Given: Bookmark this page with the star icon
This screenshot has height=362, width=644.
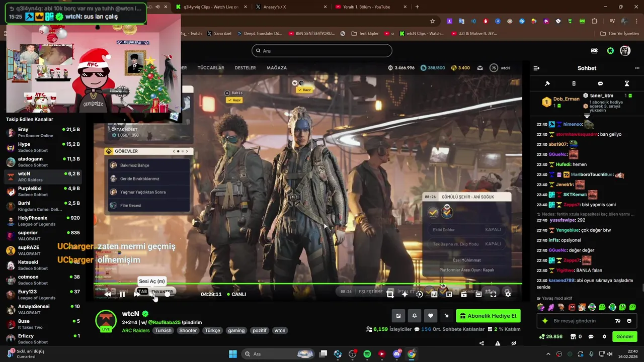Looking at the screenshot, I should coord(432,21).
